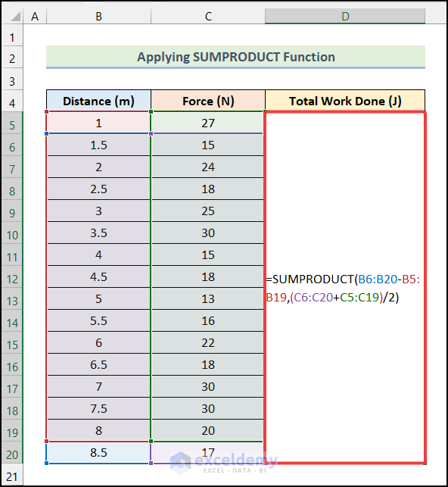Viewport: 448px width, 487px height.
Task: Select column A header
Action: click(35, 16)
